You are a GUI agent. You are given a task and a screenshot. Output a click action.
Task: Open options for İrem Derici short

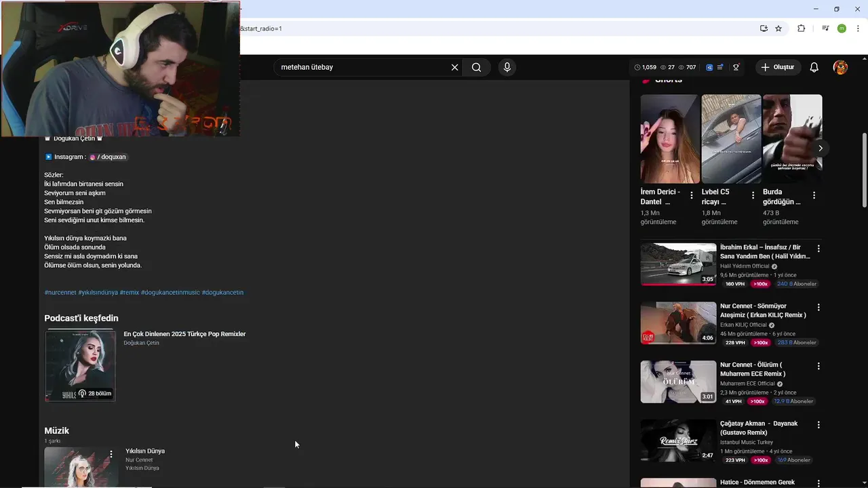pyautogui.click(x=692, y=195)
